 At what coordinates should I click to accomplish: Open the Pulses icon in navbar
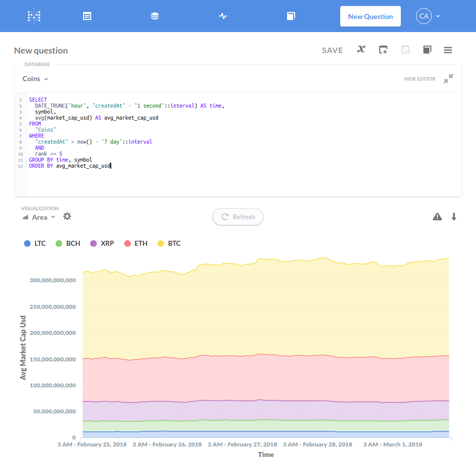(223, 16)
